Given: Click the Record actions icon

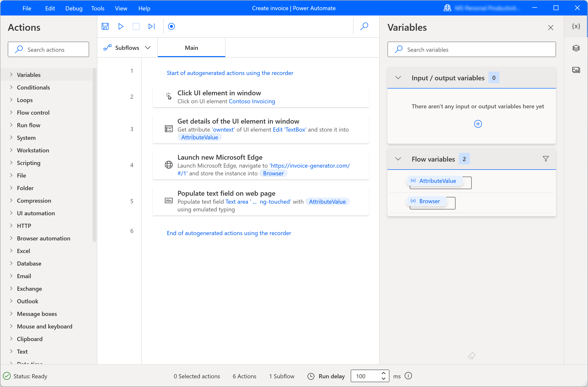Looking at the screenshot, I should (x=172, y=26).
